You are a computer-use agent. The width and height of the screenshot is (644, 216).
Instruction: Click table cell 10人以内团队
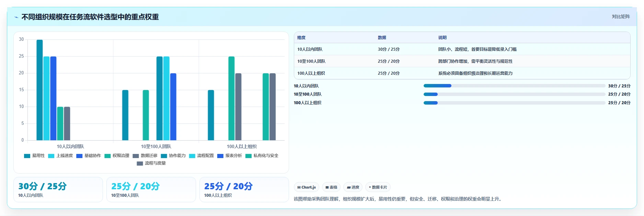310,49
